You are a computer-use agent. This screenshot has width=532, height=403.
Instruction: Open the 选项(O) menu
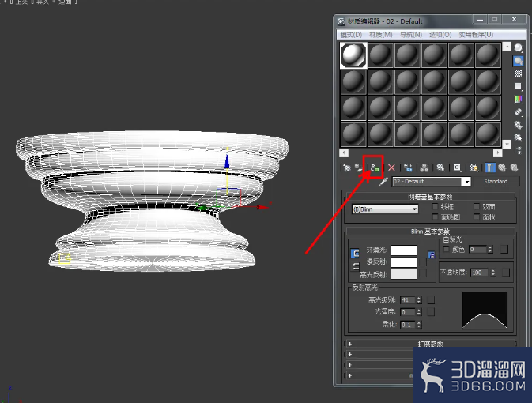(440, 35)
